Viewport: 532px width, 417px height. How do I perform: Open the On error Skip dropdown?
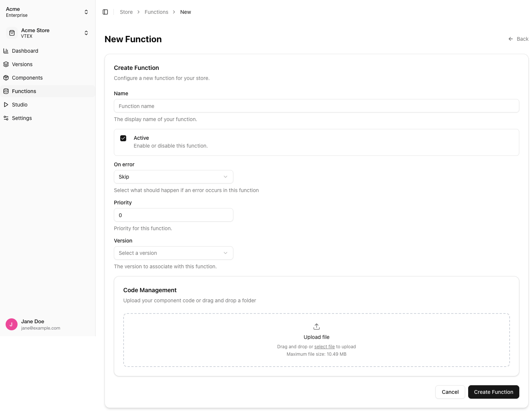click(x=174, y=177)
